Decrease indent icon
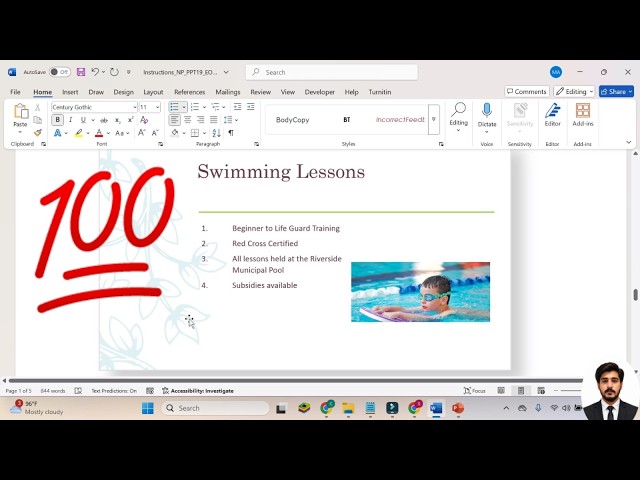This screenshot has width=640, height=480. 237,107
